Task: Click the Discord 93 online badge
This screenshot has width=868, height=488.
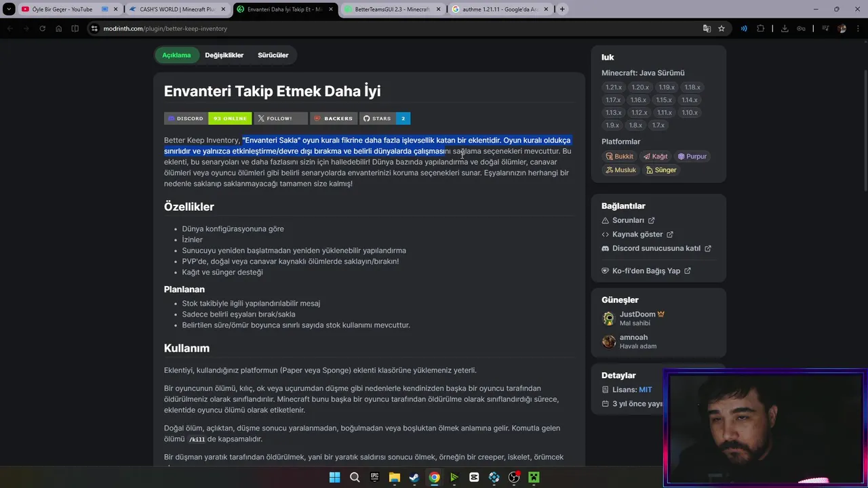Action: tap(208, 118)
